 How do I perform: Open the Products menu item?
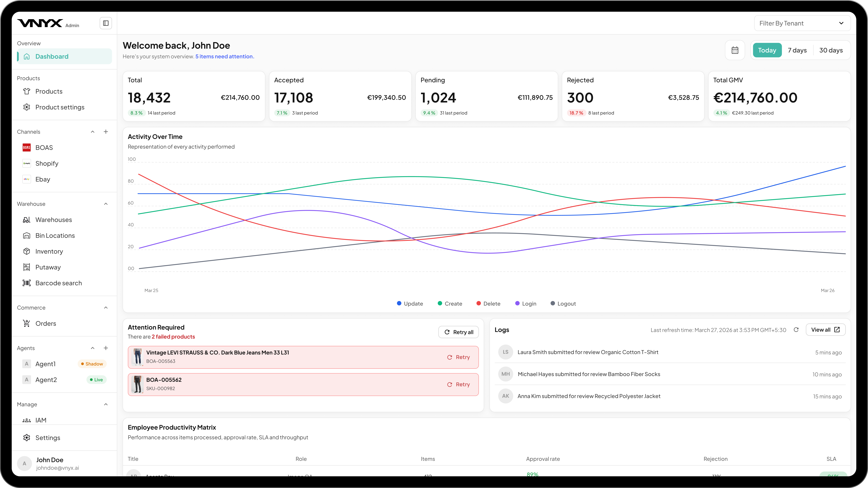(x=64, y=91)
